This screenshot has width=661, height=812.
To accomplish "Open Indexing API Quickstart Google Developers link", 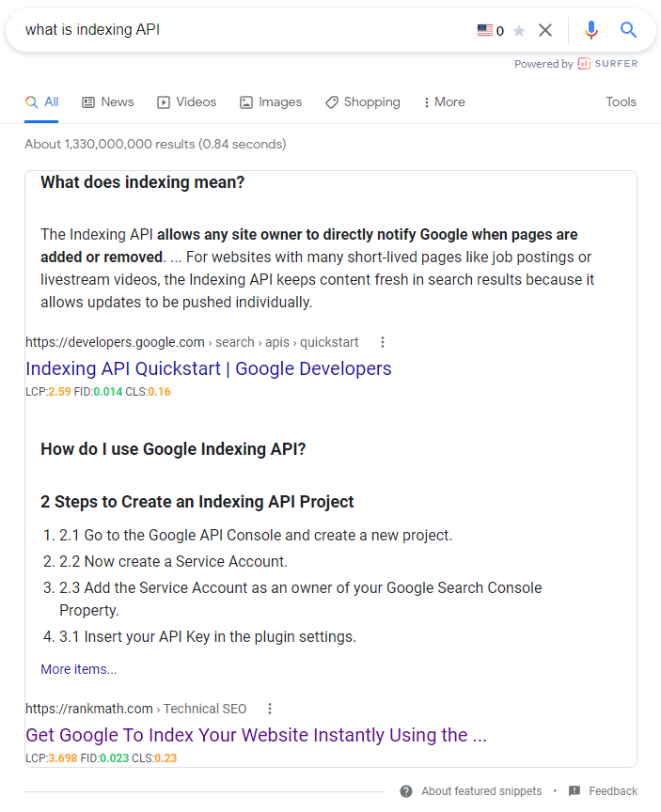I will point(208,368).
